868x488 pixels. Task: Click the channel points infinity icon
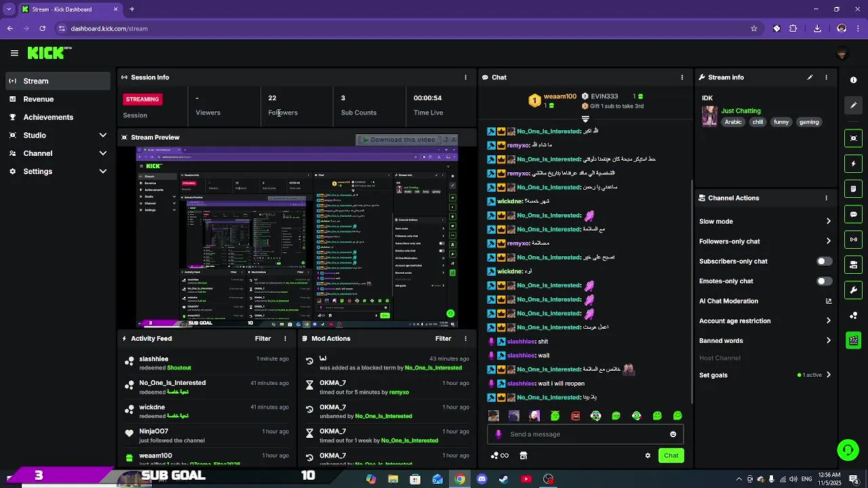500,455
